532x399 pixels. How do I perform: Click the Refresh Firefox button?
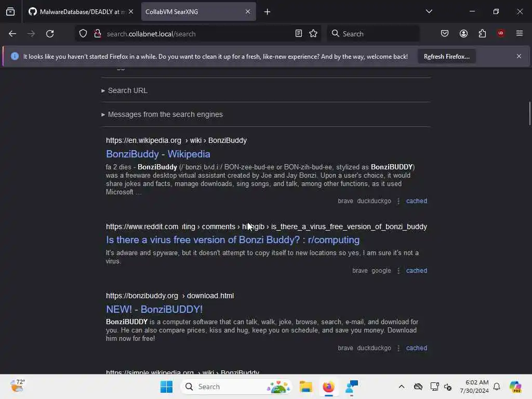[x=446, y=57]
